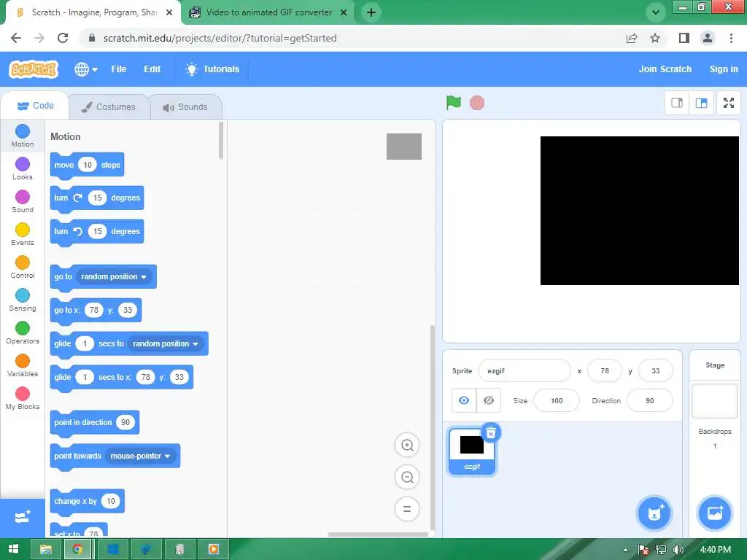Image resolution: width=747 pixels, height=560 pixels.
Task: Click the point in direction 90 block
Action: pos(95,422)
